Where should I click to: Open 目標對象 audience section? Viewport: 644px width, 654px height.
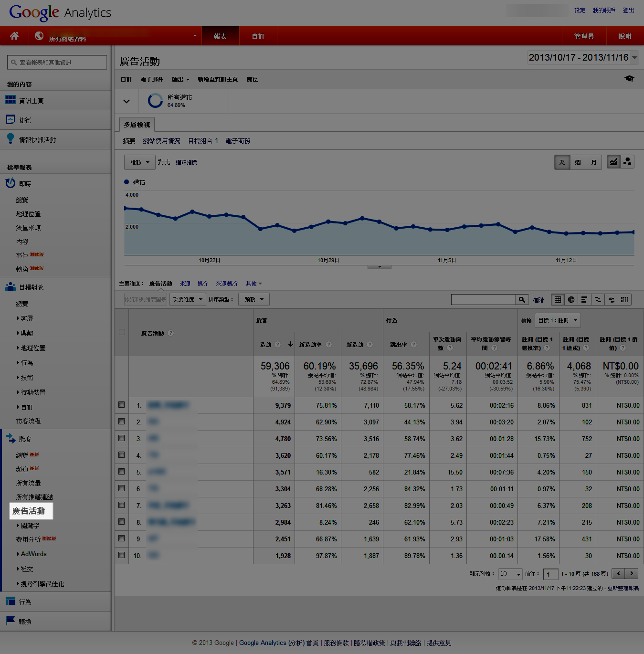55,287
